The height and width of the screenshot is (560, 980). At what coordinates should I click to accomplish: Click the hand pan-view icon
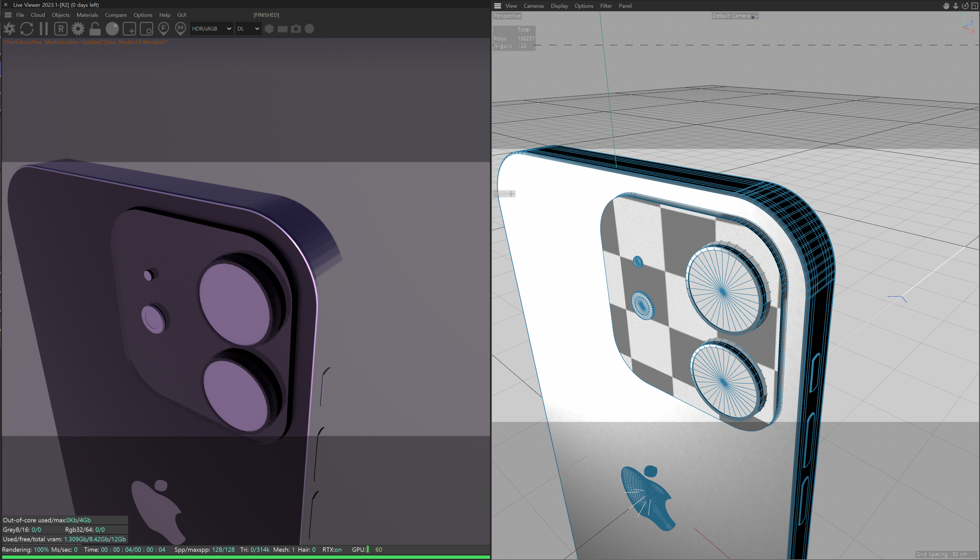tap(946, 6)
